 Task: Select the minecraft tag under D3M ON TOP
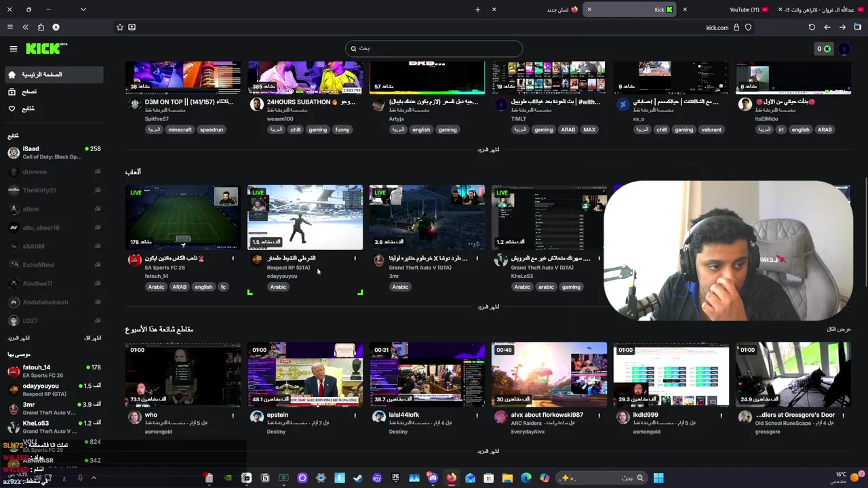180,129
